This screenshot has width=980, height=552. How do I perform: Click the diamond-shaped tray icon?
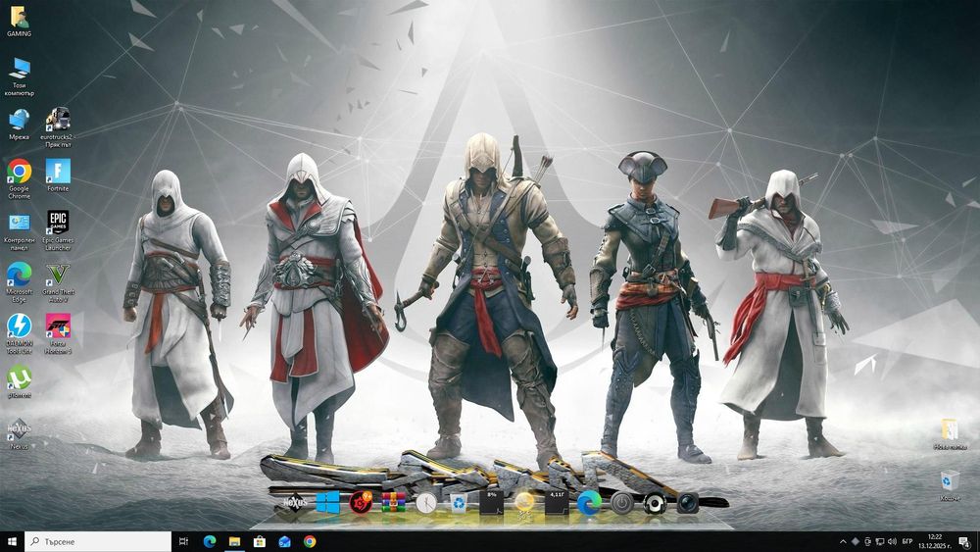click(x=855, y=541)
